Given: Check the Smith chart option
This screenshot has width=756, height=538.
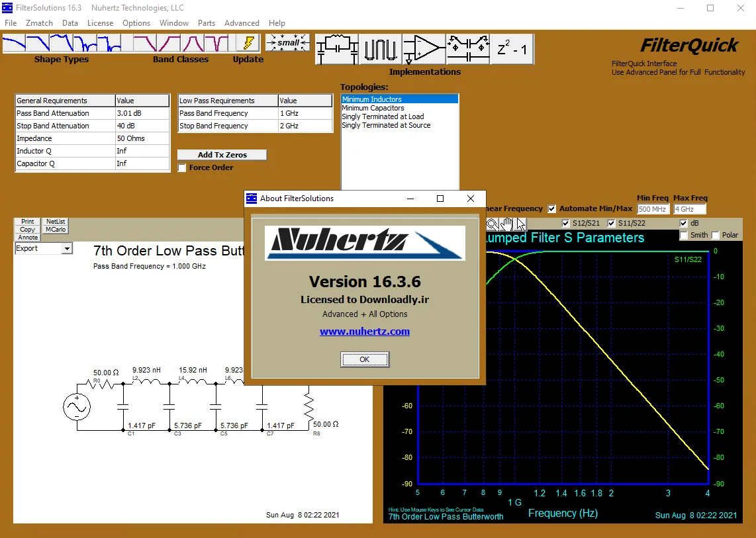Looking at the screenshot, I should tap(684, 236).
